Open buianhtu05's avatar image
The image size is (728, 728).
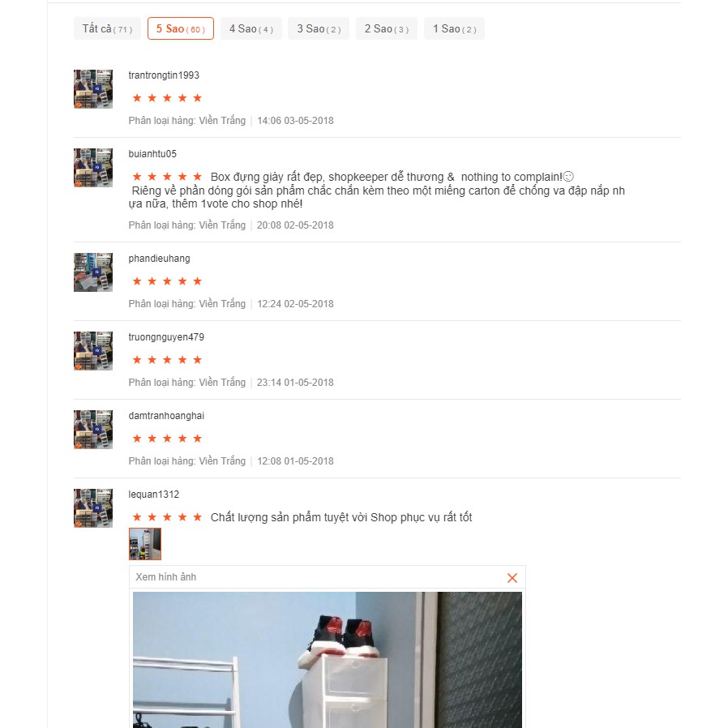tap(93, 168)
